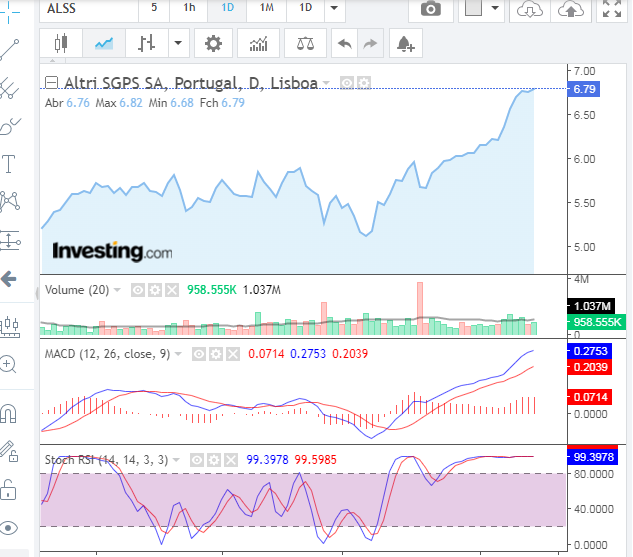
Task: Select the zoom-in magnifier tool
Action: [x=9, y=365]
